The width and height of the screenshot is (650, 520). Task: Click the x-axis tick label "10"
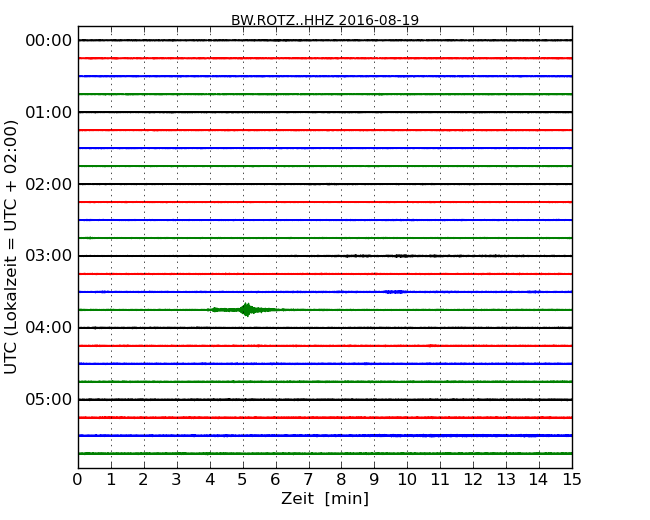[407, 480]
